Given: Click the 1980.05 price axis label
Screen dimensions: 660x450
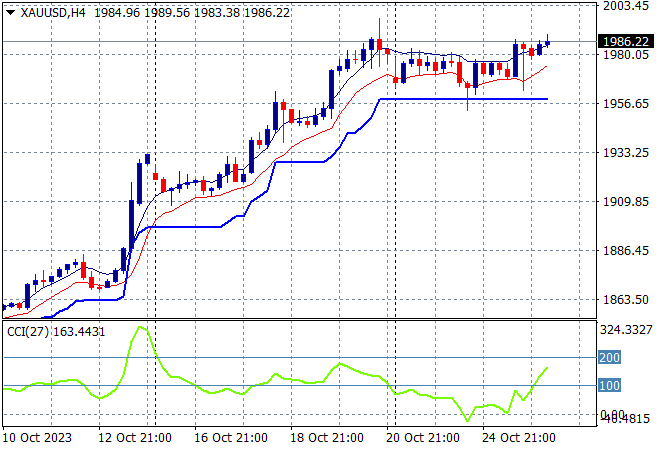Looking at the screenshot, I should tap(626, 55).
